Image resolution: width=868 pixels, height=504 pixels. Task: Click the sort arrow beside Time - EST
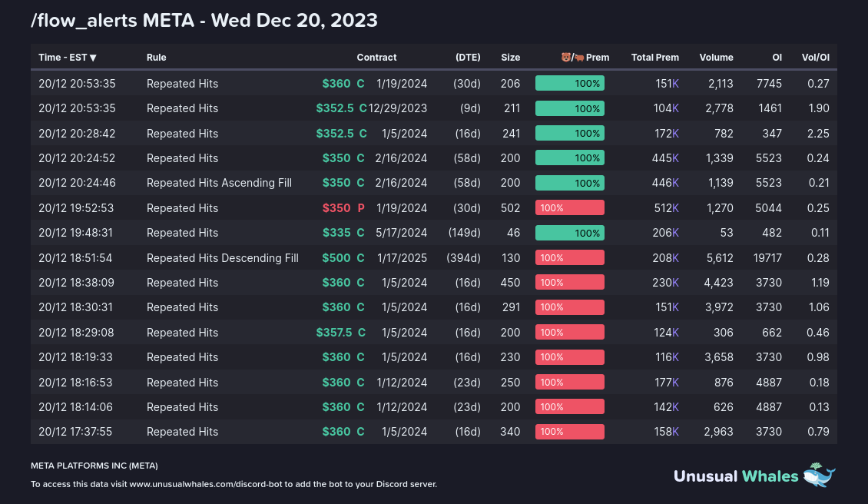[x=93, y=58]
